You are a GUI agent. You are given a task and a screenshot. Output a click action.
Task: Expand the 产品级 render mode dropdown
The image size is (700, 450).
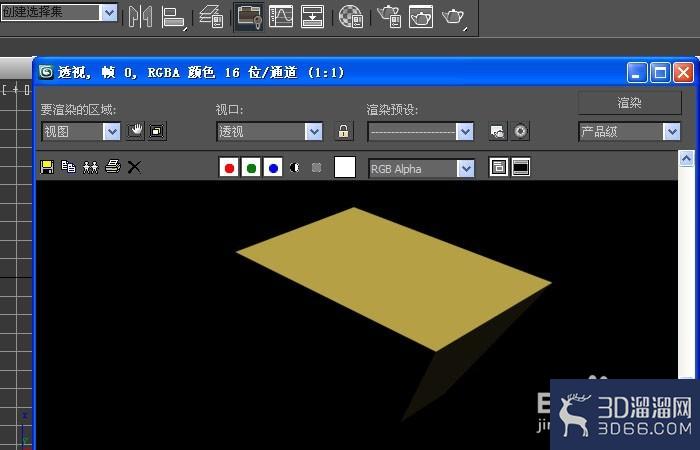(x=671, y=132)
